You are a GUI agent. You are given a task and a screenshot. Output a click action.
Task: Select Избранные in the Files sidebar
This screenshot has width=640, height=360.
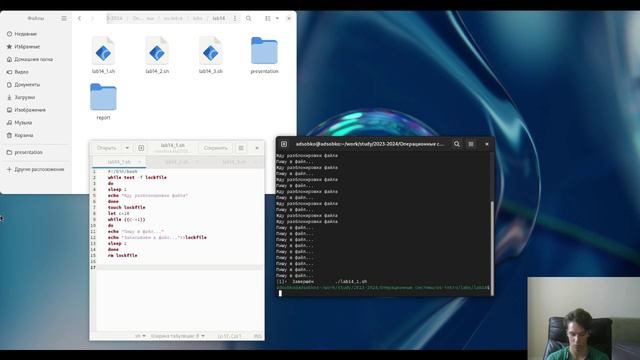pyautogui.click(x=27, y=47)
